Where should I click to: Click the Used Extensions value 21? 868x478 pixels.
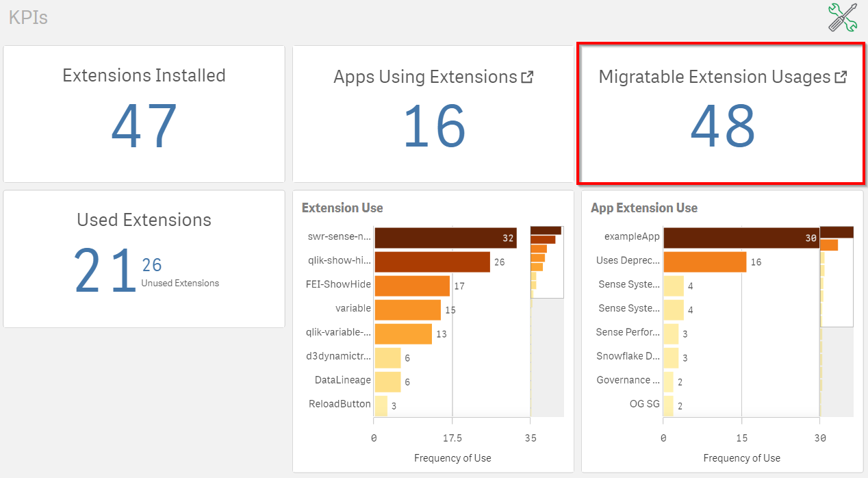point(105,271)
